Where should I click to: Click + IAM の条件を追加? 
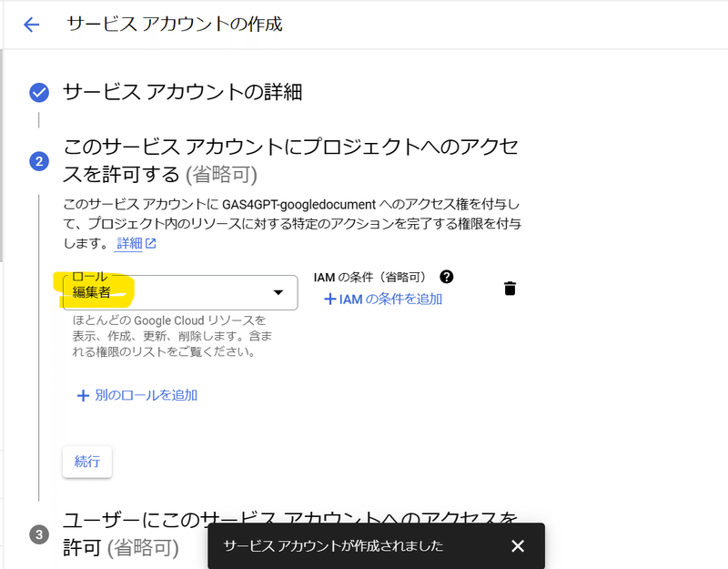click(x=383, y=300)
